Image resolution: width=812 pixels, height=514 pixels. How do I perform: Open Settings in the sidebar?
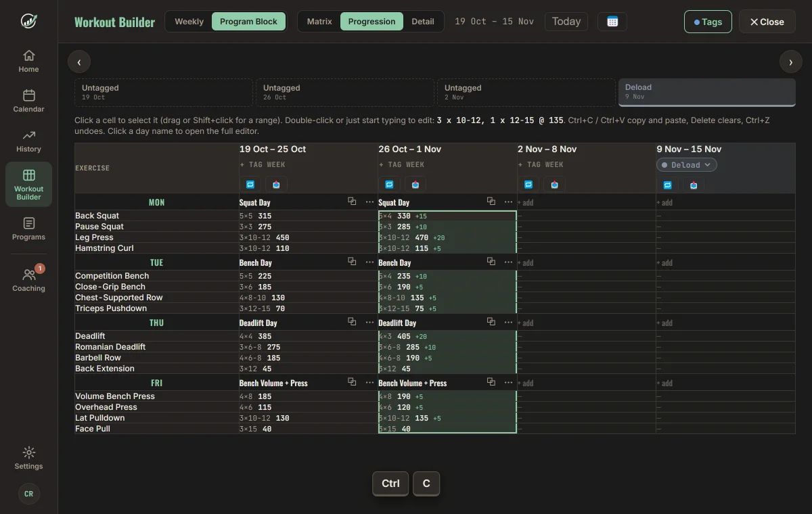[x=28, y=458]
